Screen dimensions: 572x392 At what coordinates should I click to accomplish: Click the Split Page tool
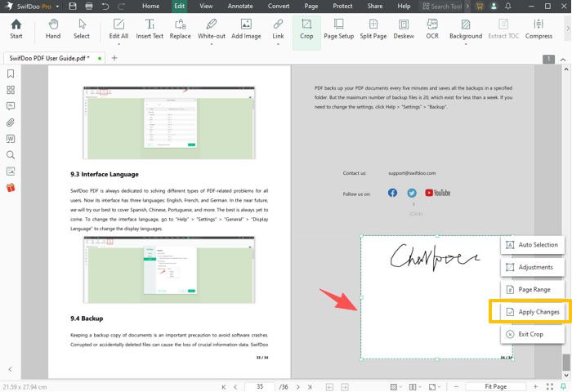[x=373, y=29]
